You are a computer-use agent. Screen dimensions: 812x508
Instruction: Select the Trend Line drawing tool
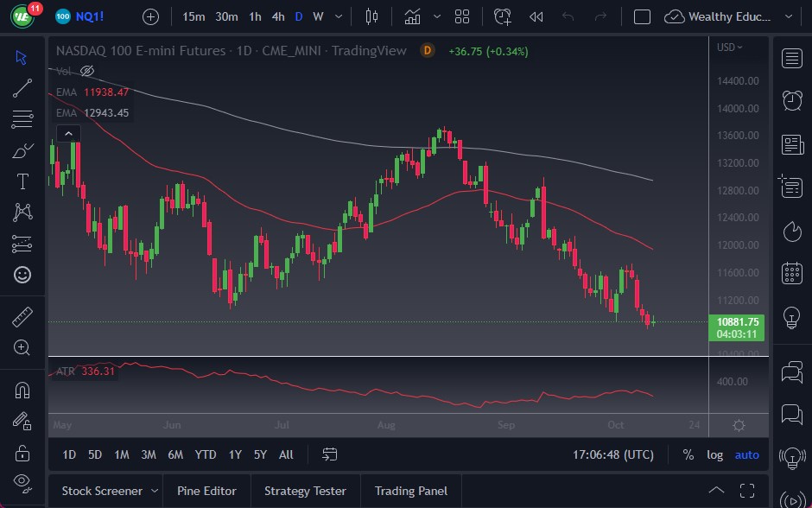[22, 87]
